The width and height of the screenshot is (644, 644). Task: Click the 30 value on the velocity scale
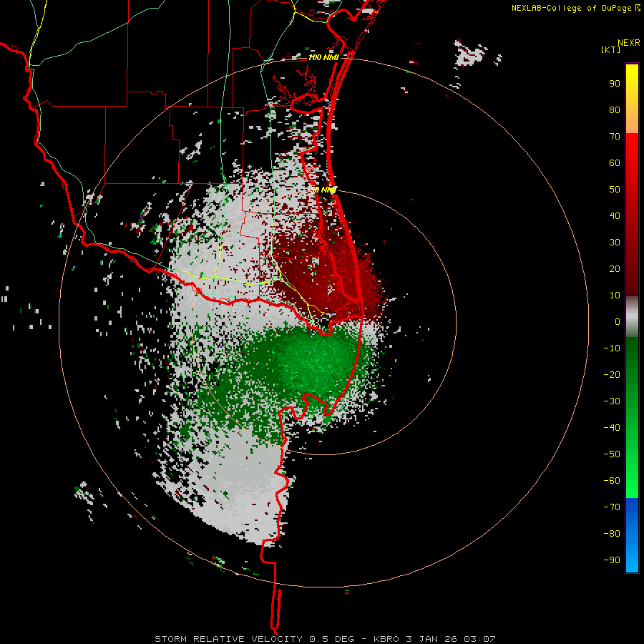[615, 243]
